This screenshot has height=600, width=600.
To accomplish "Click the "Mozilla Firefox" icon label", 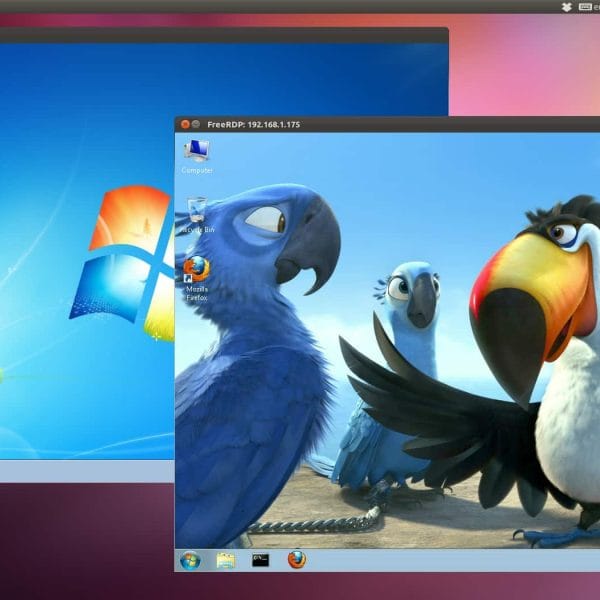I will click(x=197, y=293).
